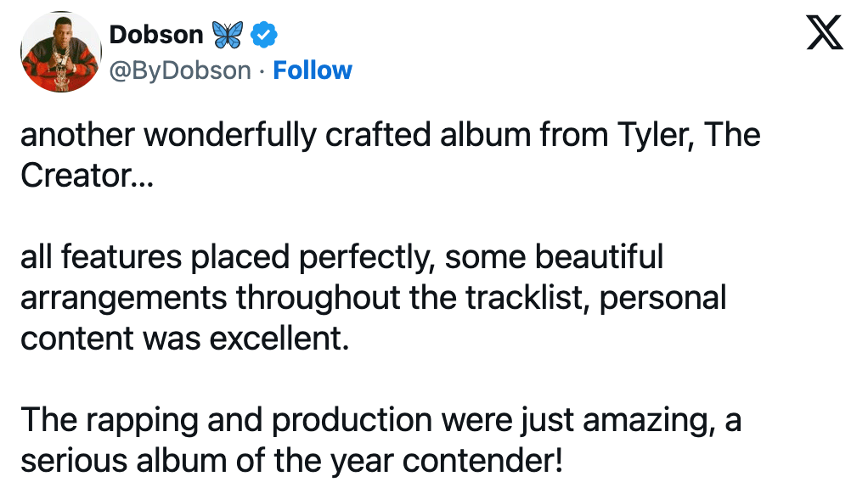Click the blue verified checkmark badge
Screen dimensions: 868x499
point(263,35)
